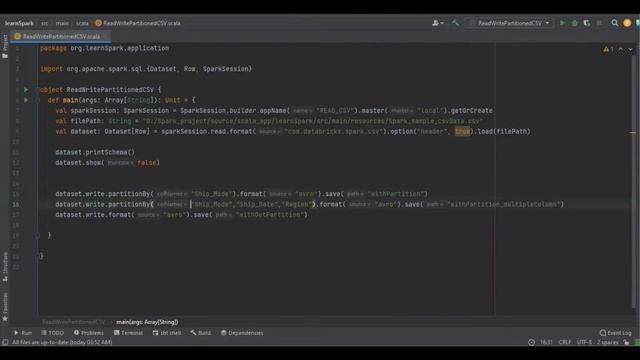Click background tasks clock icon in status bar
Screen dimensions: 640x360
click(531, 342)
